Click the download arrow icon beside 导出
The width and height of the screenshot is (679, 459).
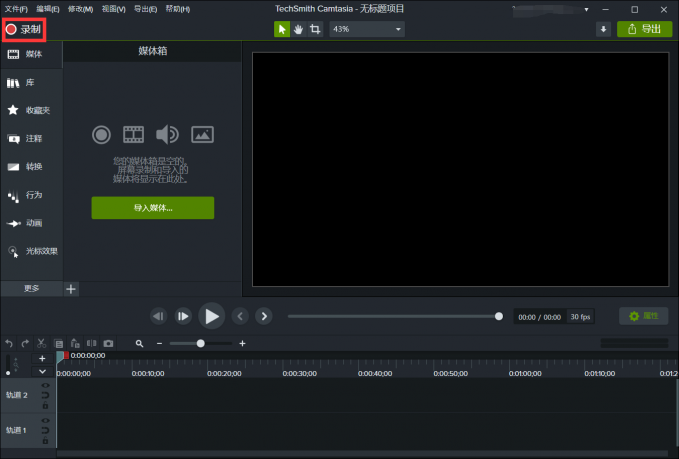tap(603, 29)
